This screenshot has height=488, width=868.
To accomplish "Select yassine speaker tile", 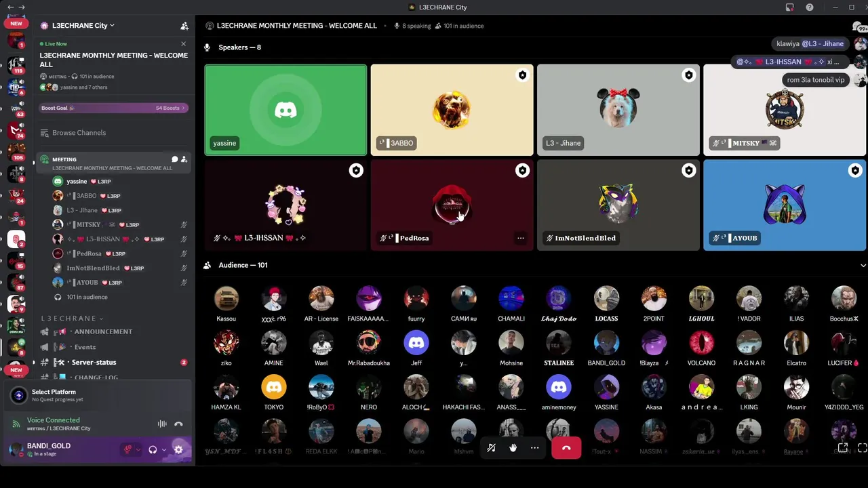I will point(285,110).
